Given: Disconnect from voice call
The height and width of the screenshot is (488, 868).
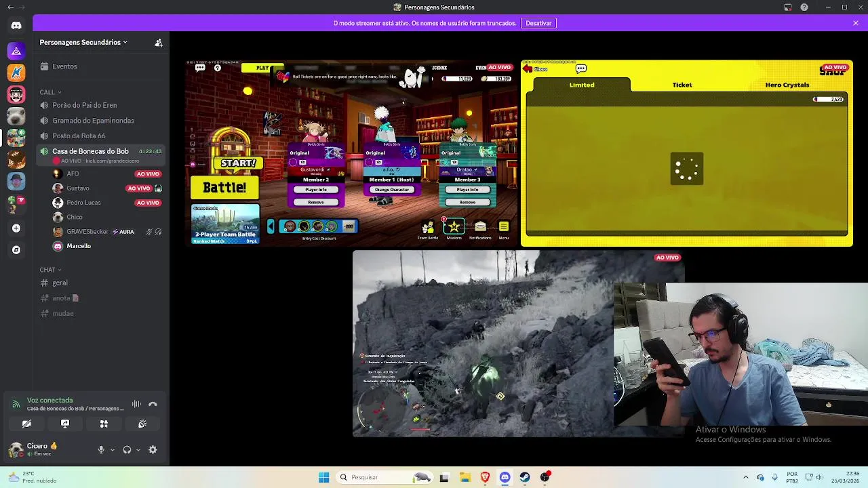Looking at the screenshot, I should [x=153, y=404].
